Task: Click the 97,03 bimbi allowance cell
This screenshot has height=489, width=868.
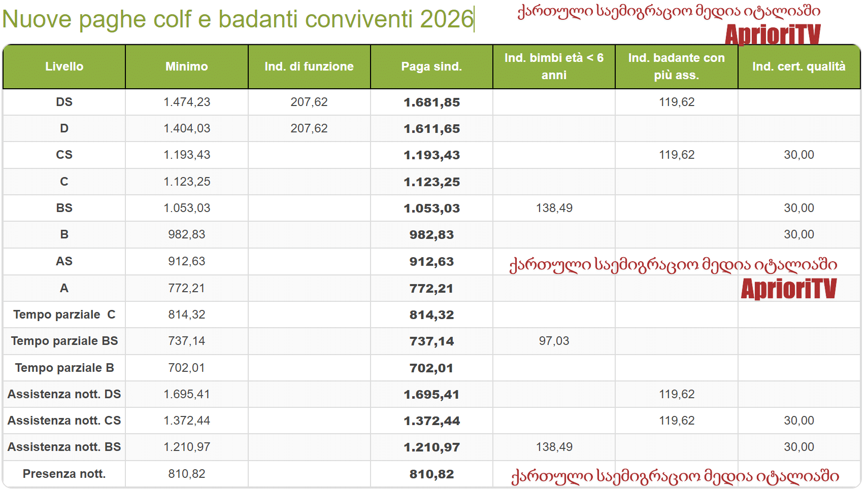Action: pos(554,341)
